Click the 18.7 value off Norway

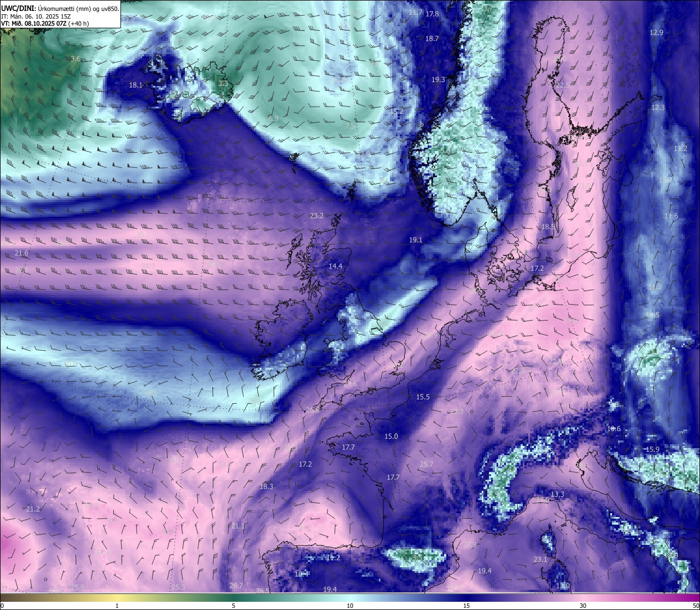[432, 38]
